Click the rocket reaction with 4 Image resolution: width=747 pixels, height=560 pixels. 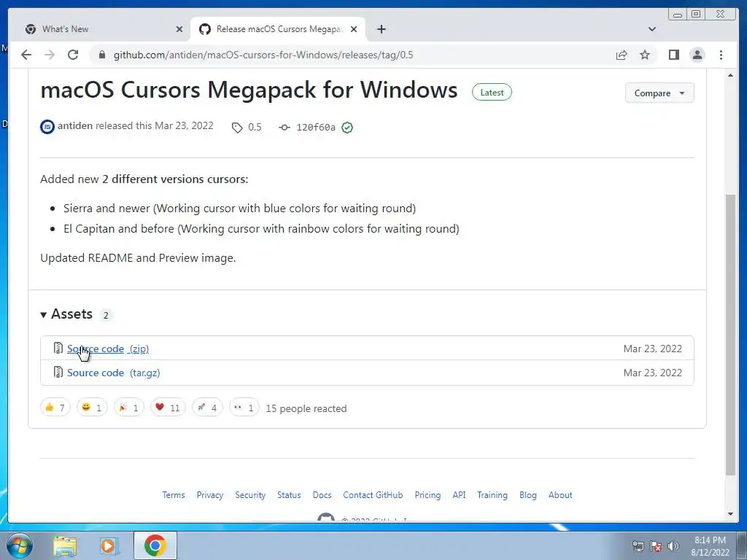click(207, 408)
